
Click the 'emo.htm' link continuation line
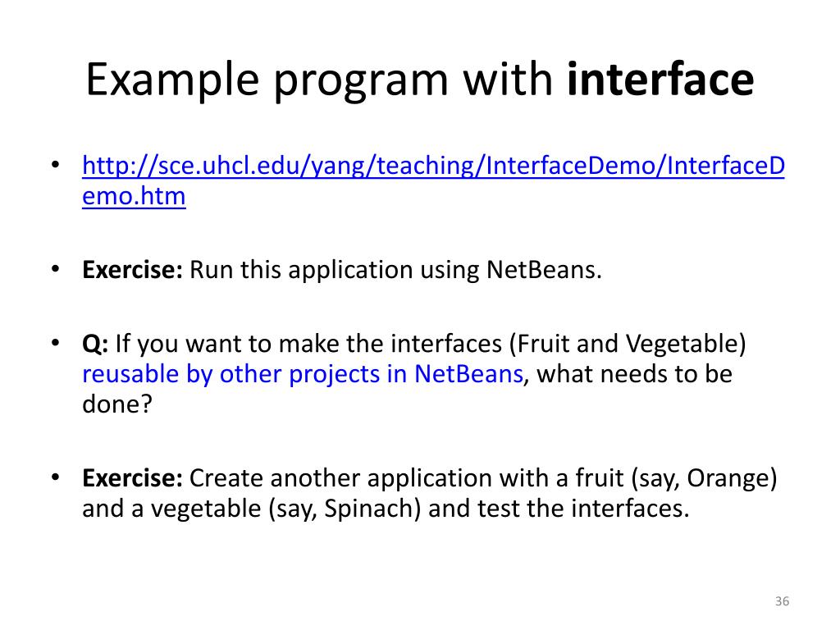134,197
